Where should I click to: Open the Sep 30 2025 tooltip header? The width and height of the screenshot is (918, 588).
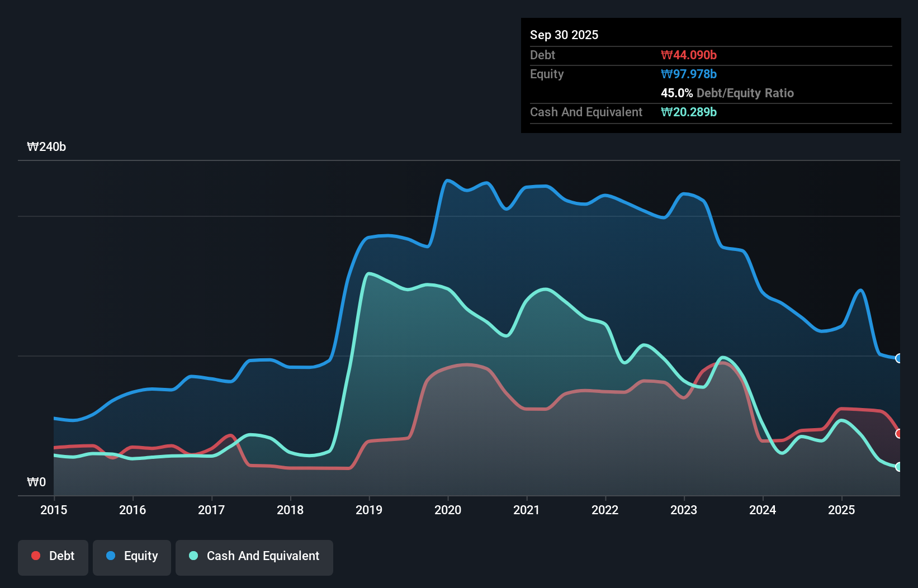tap(564, 35)
